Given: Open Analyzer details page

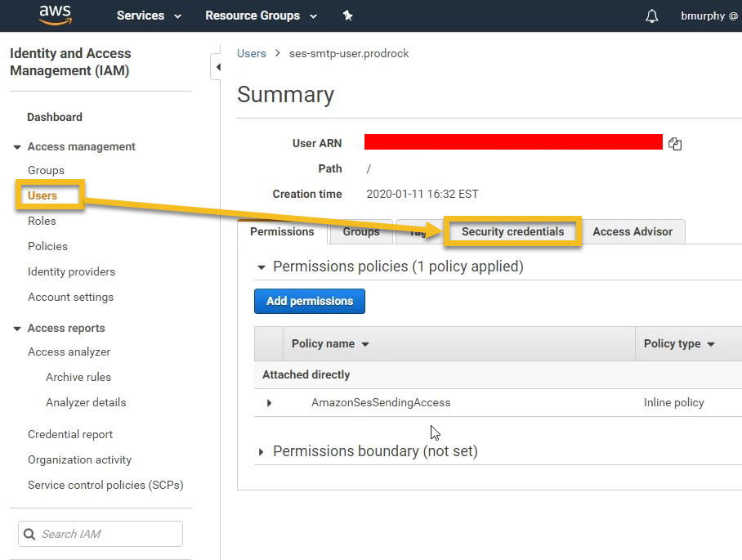Looking at the screenshot, I should coord(86,402).
